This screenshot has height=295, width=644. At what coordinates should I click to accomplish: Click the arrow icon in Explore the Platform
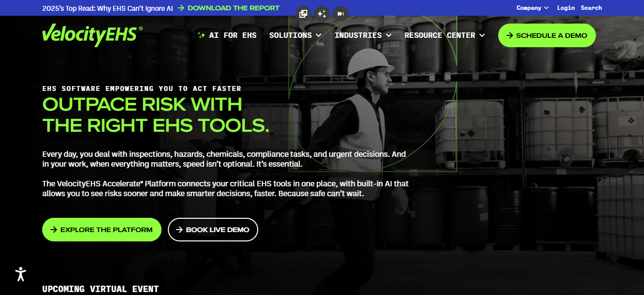tap(54, 230)
